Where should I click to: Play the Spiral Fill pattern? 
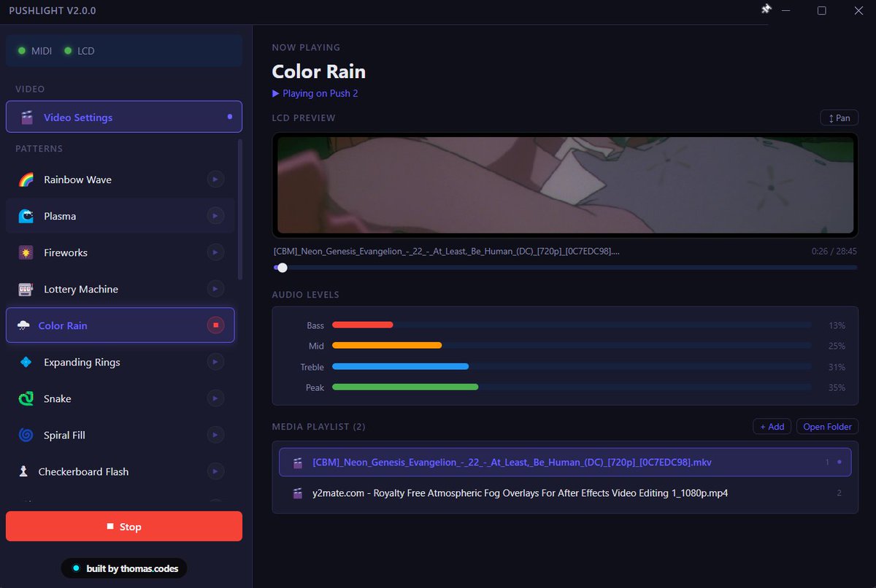215,434
